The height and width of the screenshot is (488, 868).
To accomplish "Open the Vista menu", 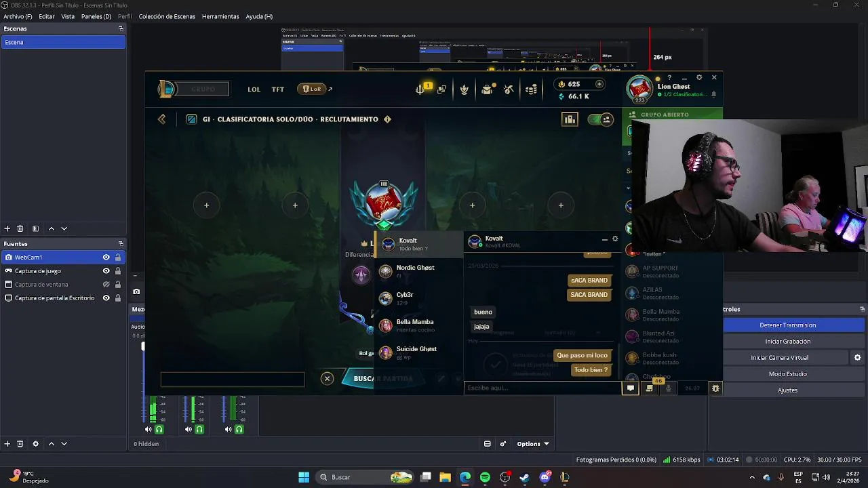I will (68, 16).
